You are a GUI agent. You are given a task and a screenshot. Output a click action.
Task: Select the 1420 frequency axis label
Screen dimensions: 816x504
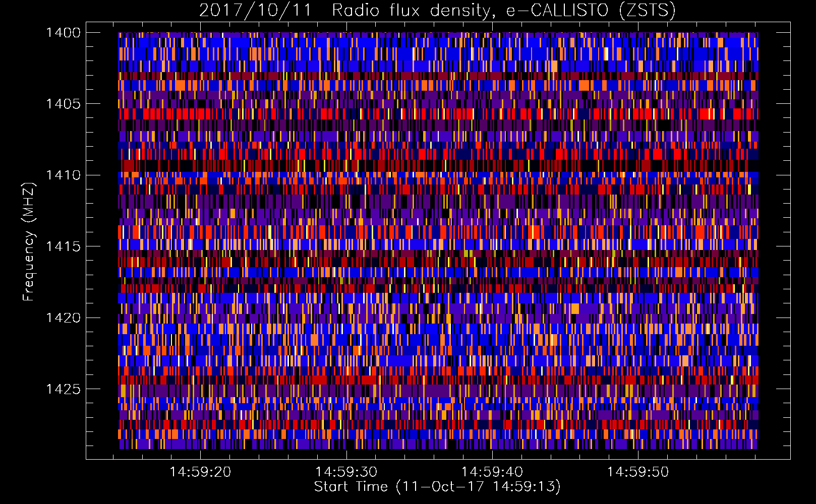63,318
